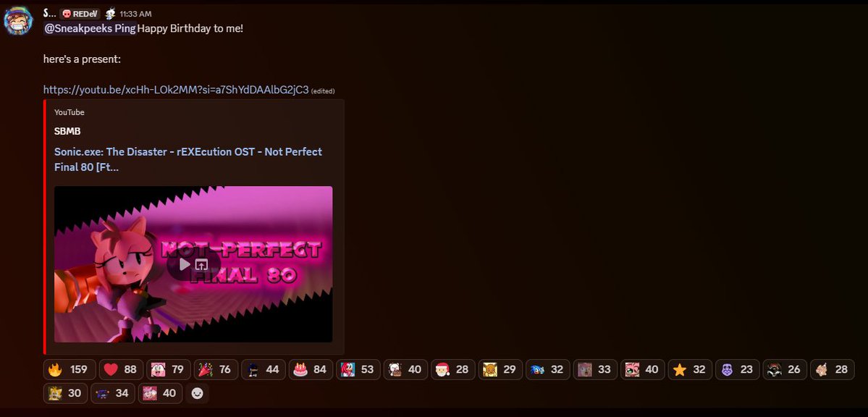Click the 'YouTube' provider label in embed
Viewport: 868px width, 417px height.
69,112
